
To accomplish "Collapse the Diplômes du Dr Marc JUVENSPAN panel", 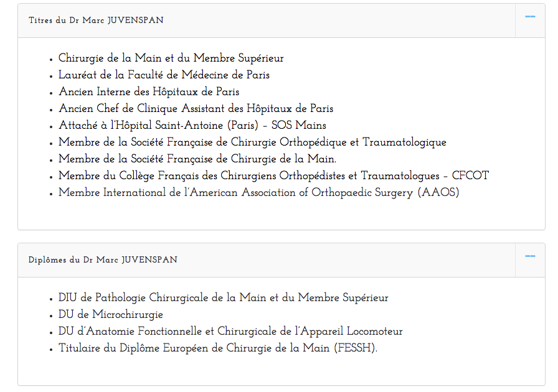I will pyautogui.click(x=530, y=256).
